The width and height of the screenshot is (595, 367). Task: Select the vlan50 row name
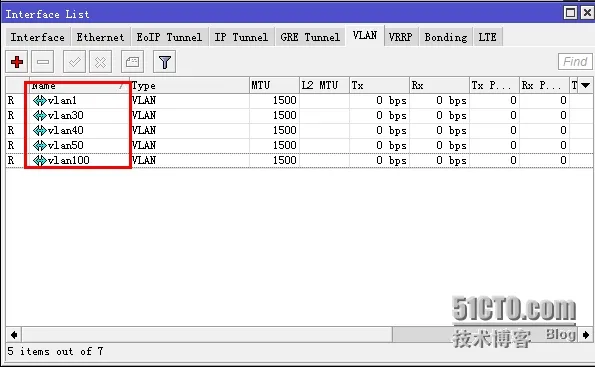(x=66, y=145)
